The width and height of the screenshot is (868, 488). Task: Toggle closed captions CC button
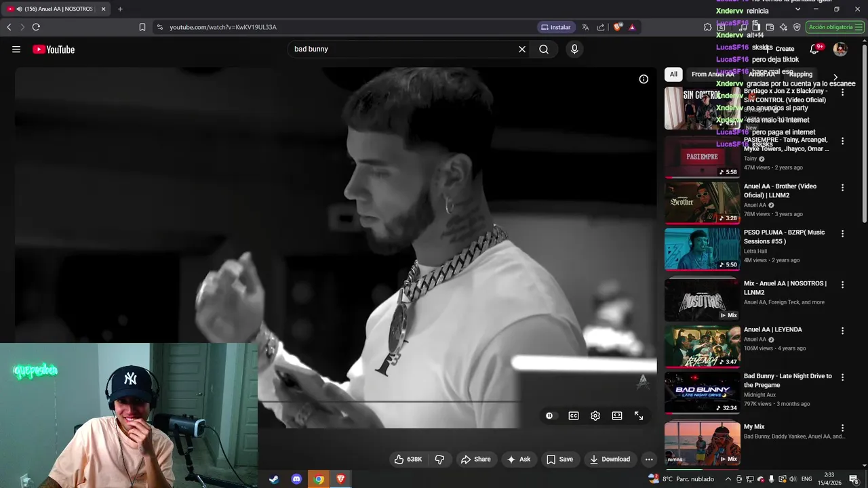[574, 415]
